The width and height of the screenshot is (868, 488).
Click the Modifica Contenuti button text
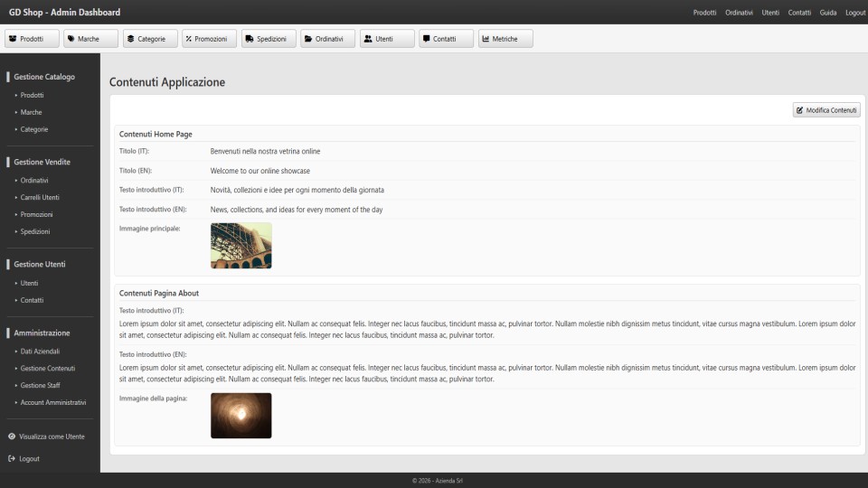[x=831, y=110]
